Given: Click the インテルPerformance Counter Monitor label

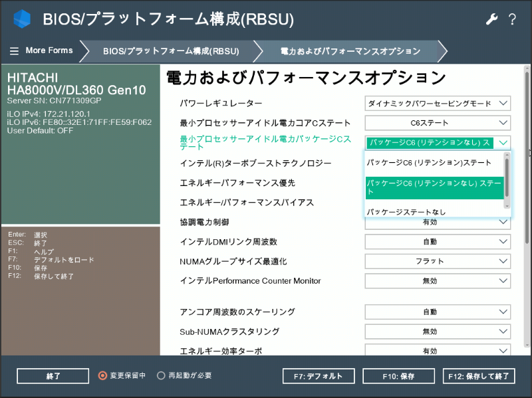Looking at the screenshot, I should click(250, 281).
